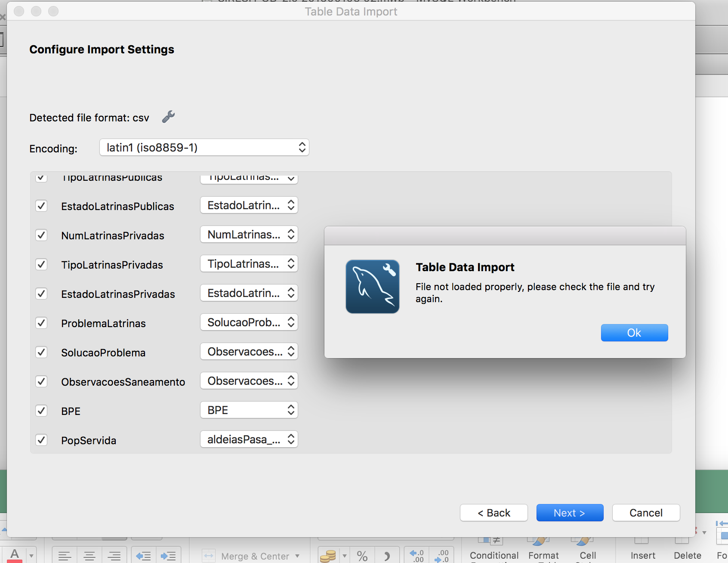
Task: Increase decimal places shown
Action: click(416, 555)
